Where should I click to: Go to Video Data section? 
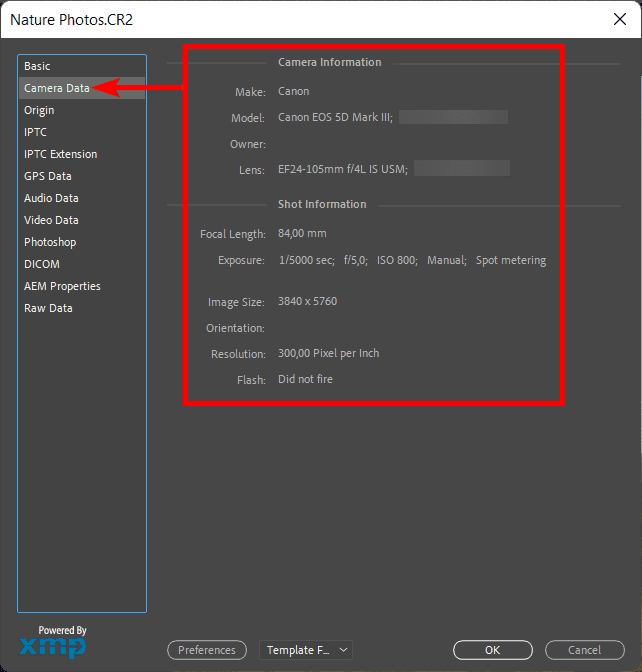51,220
